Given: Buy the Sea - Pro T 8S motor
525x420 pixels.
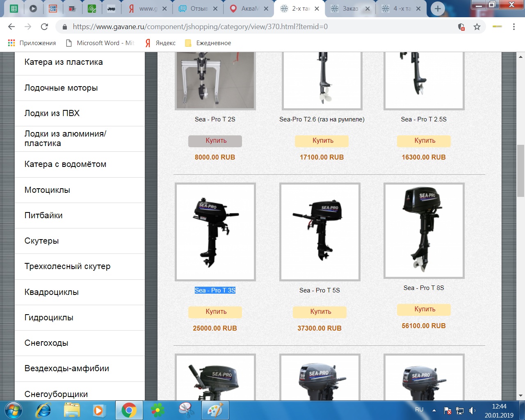Looking at the screenshot, I should pos(424,309).
